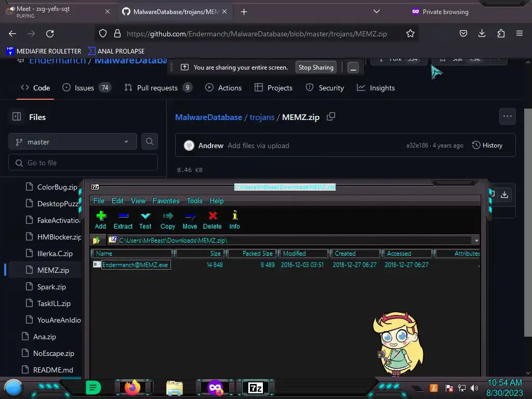Screen dimensions: 532x399
Task: Open the Favorites menu in 7-Zip
Action: click(x=166, y=201)
